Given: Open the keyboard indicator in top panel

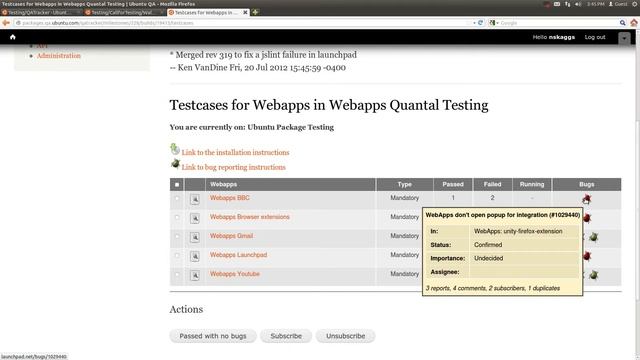Looking at the screenshot, I should [x=557, y=4].
